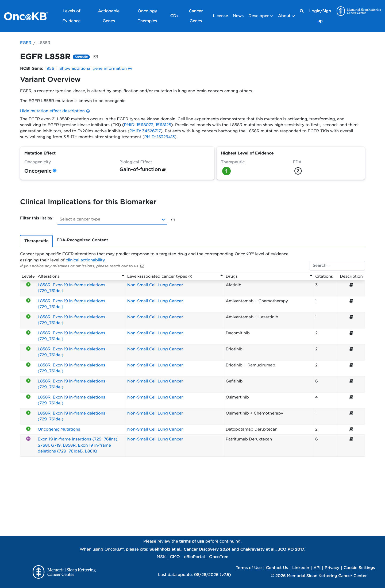Switch to FDA-Recognized Content tab
Screen dimensions: 385x588
point(82,240)
